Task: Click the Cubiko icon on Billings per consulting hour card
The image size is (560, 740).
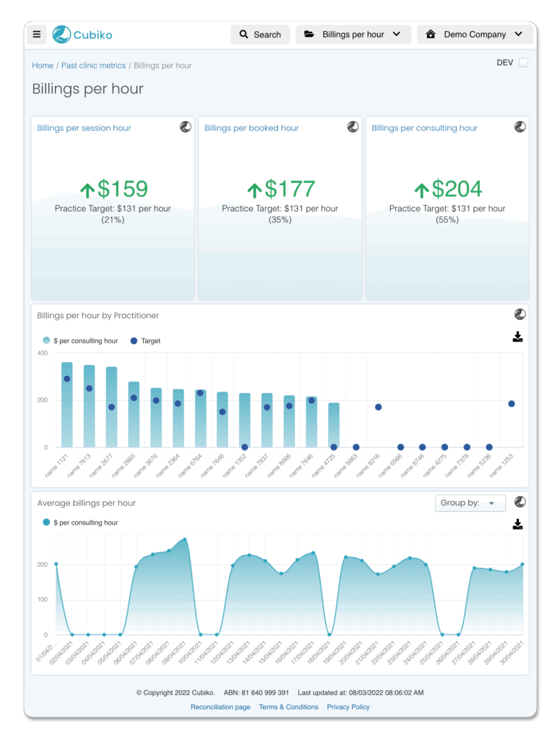Action: pos(520,127)
